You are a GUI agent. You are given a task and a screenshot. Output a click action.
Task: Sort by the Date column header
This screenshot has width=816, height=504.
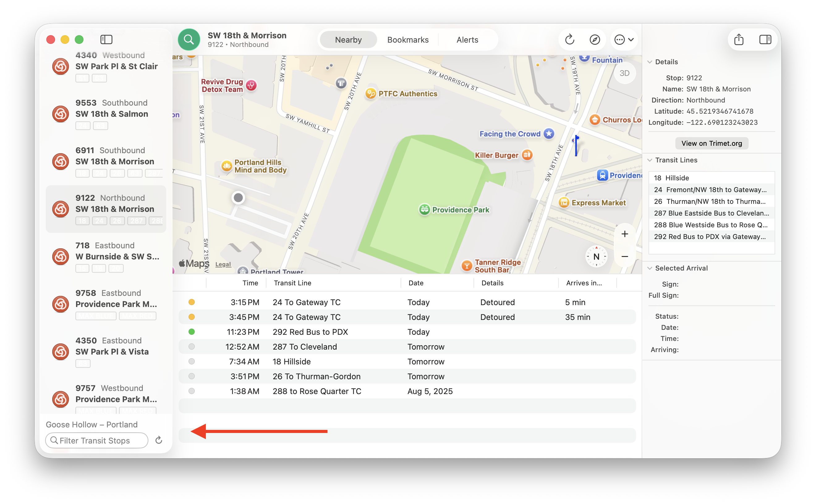(437, 283)
